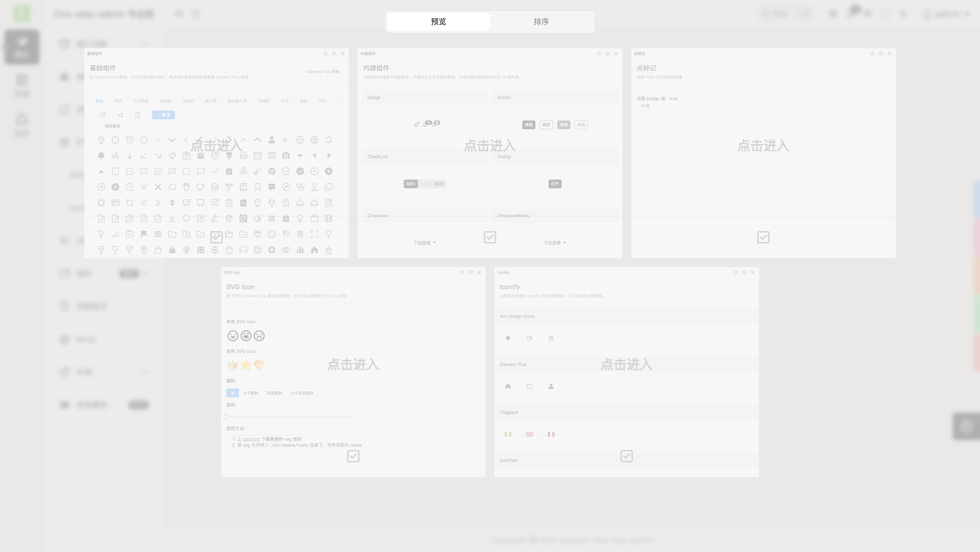Maximize the Iconify window card
This screenshot has width=980, height=552.
point(744,272)
